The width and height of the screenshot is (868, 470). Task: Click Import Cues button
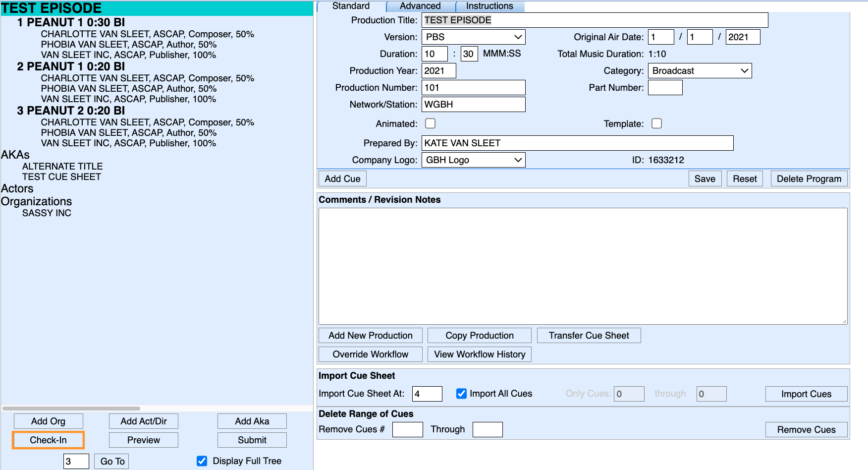pyautogui.click(x=806, y=394)
